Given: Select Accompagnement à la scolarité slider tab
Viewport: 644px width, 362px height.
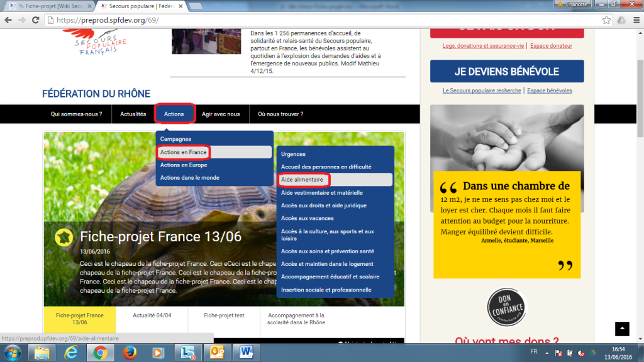Looking at the screenshot, I should [x=296, y=319].
